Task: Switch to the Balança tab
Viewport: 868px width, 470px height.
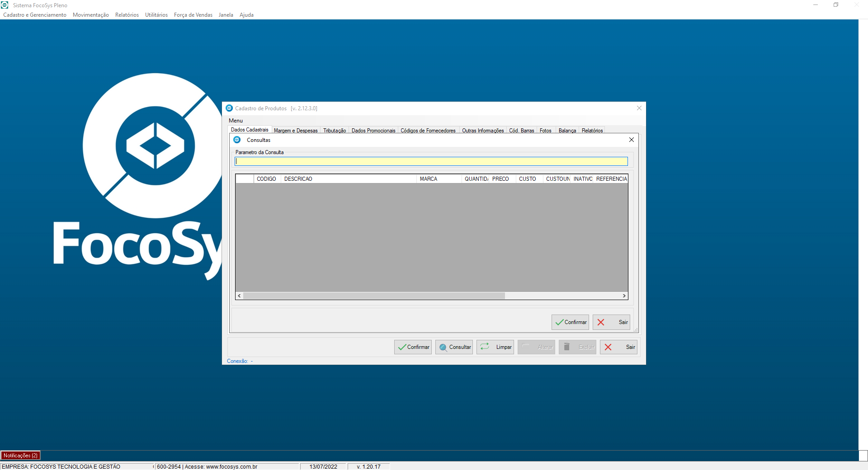Action: pos(567,131)
